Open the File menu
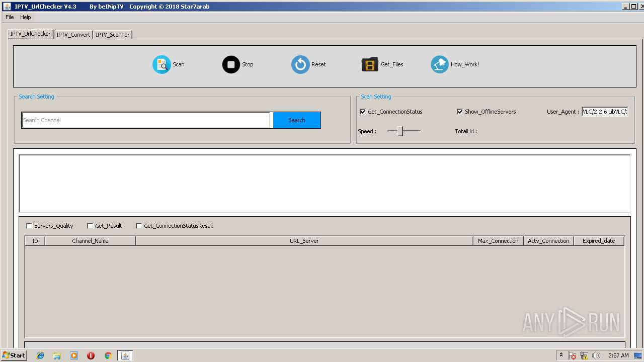644x362 pixels. pyautogui.click(x=10, y=17)
